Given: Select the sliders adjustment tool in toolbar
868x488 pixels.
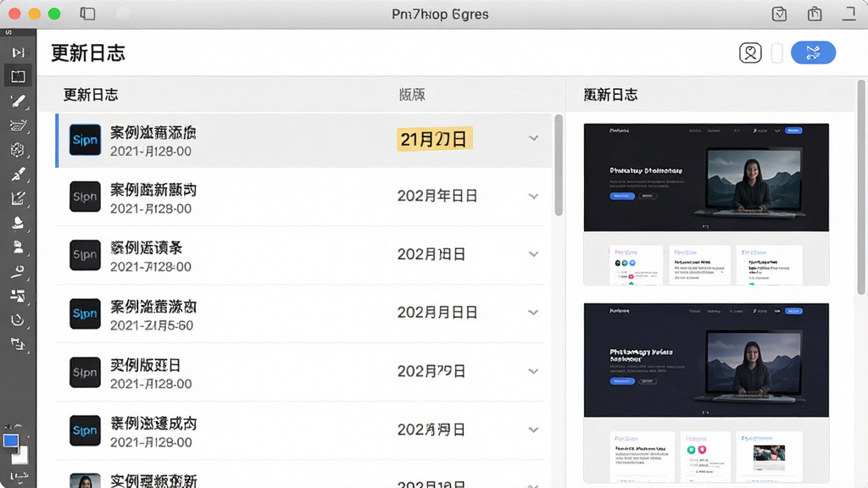Looking at the screenshot, I should click(x=19, y=296).
